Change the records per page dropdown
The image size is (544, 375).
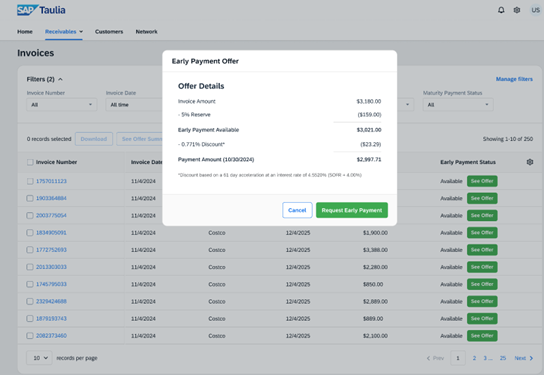[39, 358]
